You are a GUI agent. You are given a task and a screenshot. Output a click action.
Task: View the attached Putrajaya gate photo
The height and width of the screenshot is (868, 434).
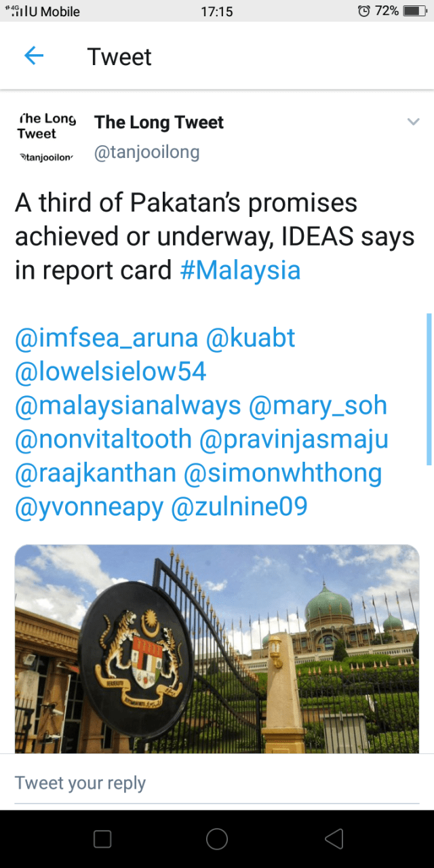coord(217,649)
